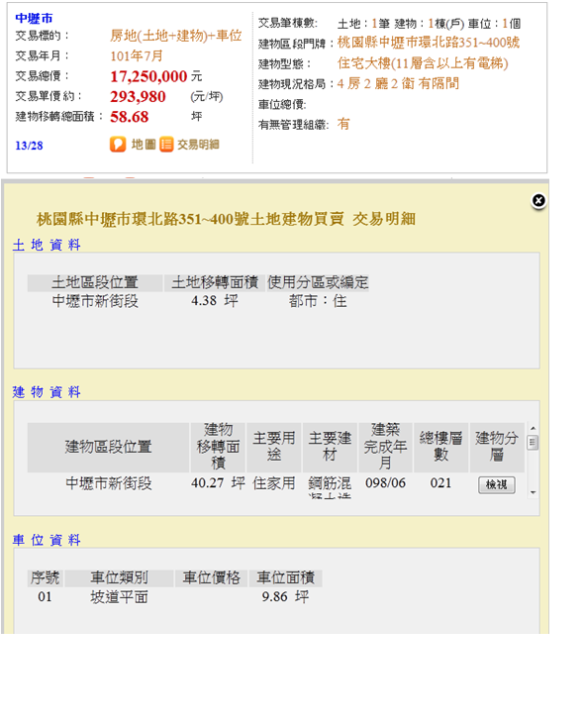Click the 使用分區或編定 column header
Image resolution: width=583 pixels, height=728 pixels.
pyautogui.click(x=318, y=282)
